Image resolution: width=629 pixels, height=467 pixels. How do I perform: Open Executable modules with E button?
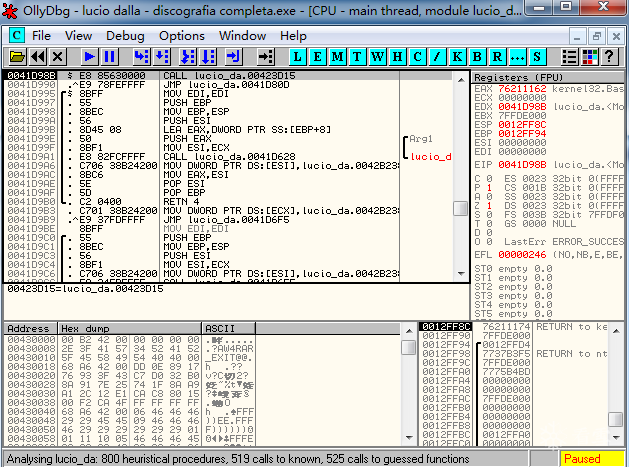point(317,57)
